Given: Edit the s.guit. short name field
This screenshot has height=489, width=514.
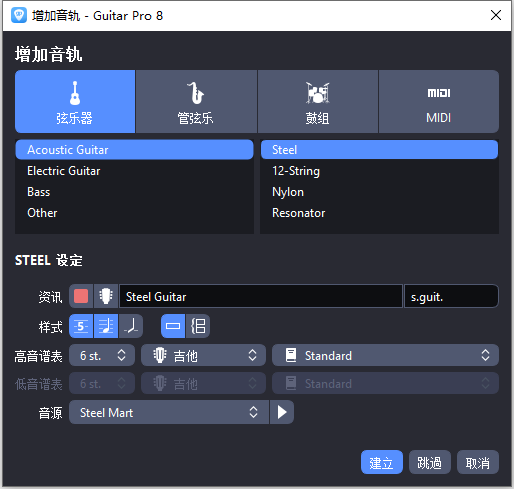Looking at the screenshot, I should click(451, 296).
